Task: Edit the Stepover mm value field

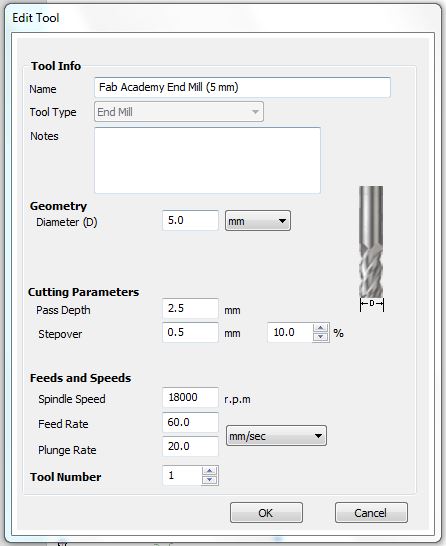Action: 190,333
